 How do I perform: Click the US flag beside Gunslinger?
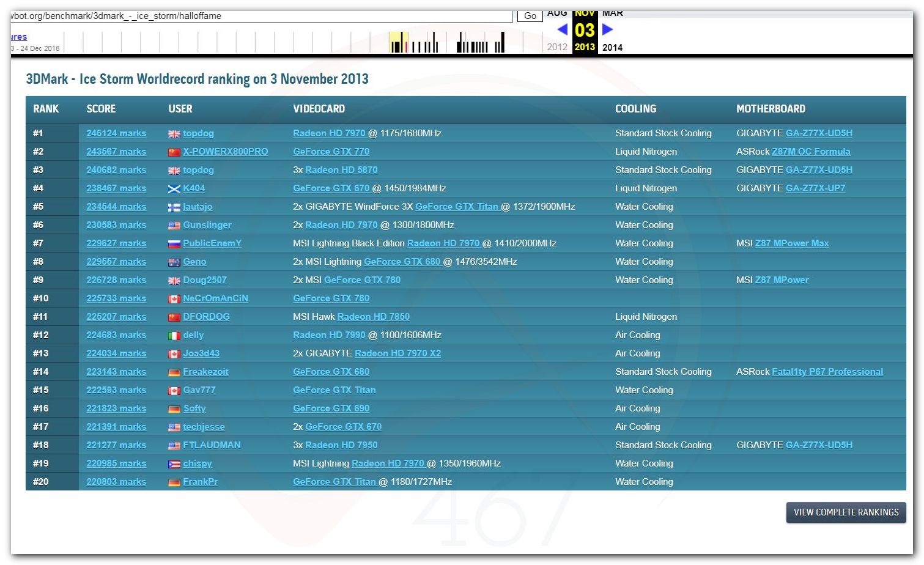point(174,226)
